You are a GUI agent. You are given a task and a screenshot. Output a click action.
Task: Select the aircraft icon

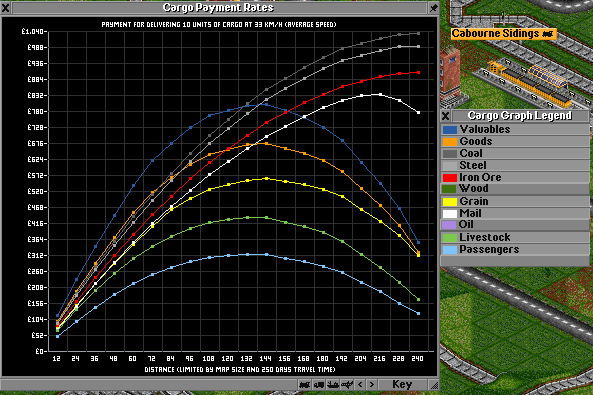click(x=347, y=385)
